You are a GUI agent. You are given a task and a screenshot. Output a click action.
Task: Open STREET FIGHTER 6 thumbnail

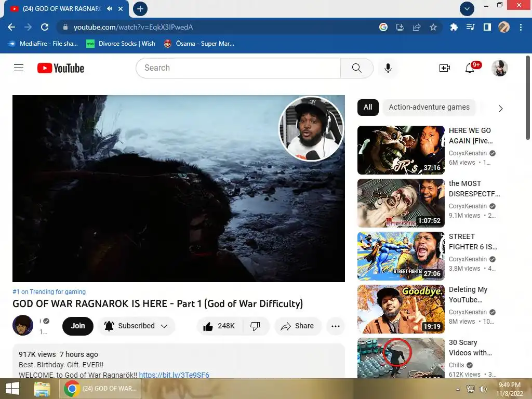pos(401,256)
